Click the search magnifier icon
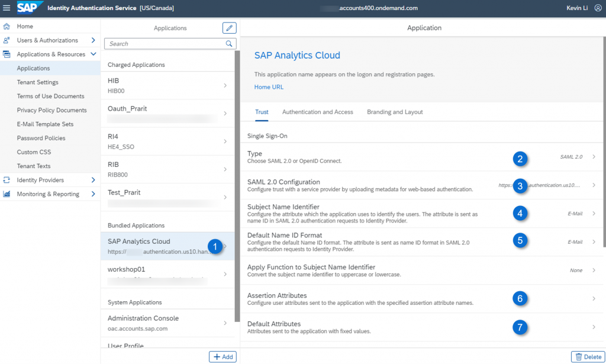Viewport: 606px width, 364px height. (x=229, y=44)
